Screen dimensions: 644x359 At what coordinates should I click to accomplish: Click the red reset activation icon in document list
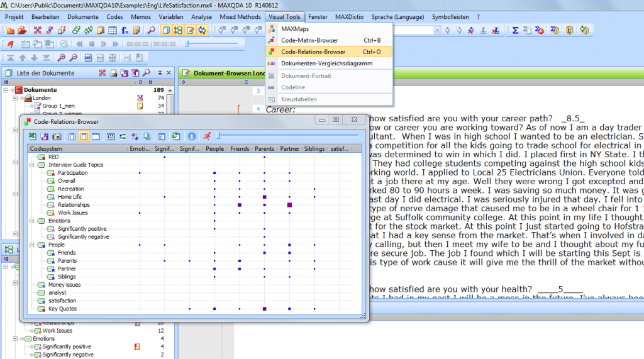click(x=103, y=73)
